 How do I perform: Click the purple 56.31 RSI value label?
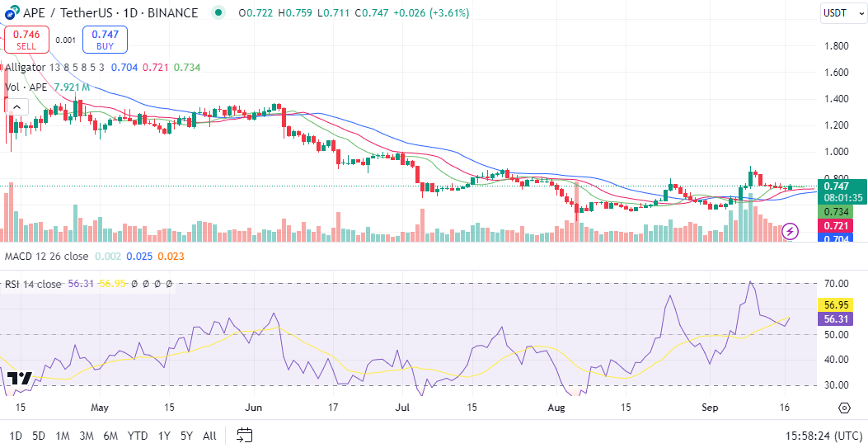tap(836, 318)
